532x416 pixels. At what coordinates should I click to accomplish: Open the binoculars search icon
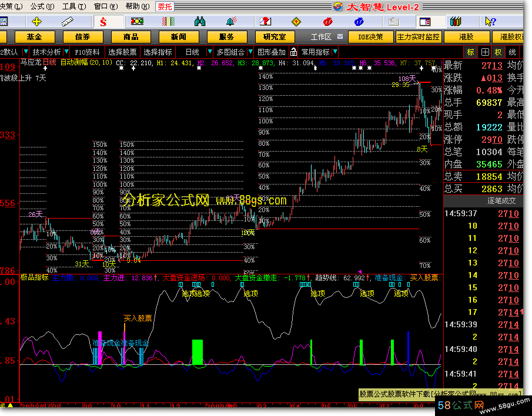[x=200, y=22]
